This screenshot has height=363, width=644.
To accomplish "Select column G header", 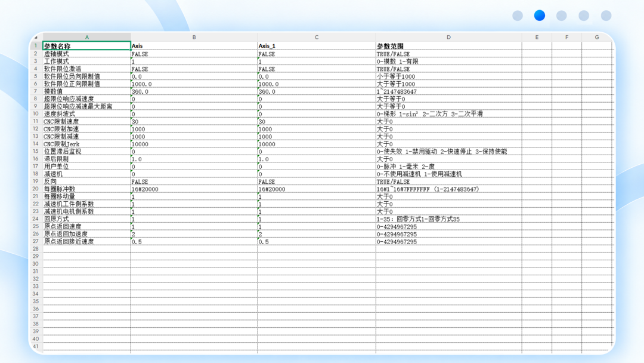I will coord(597,37).
